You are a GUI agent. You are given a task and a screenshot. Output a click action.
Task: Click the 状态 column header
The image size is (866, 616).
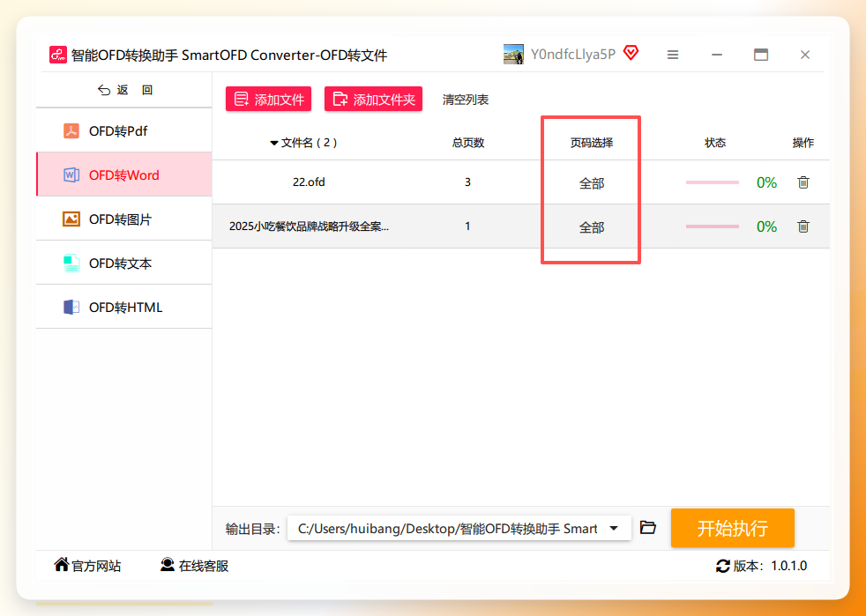(x=715, y=143)
